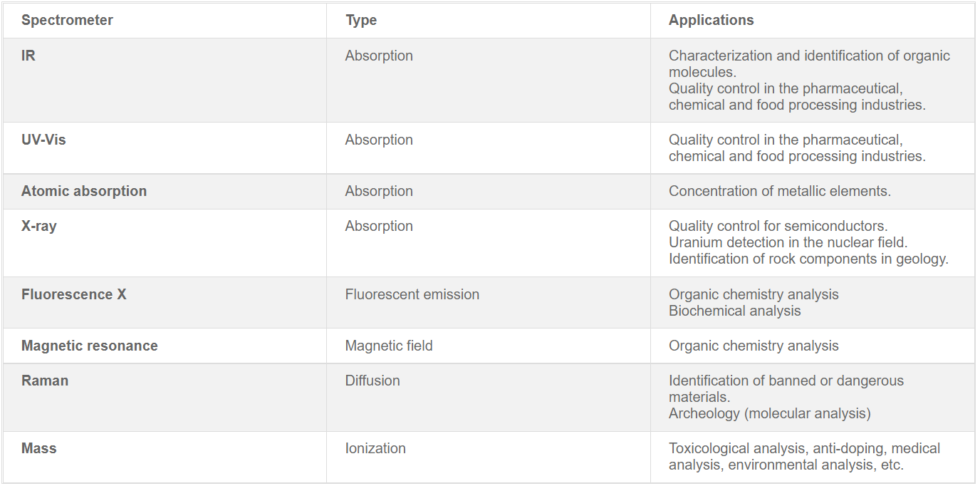Select the Magnetic resonance row label
Image resolution: width=980 pixels, height=486 pixels.
click(90, 346)
